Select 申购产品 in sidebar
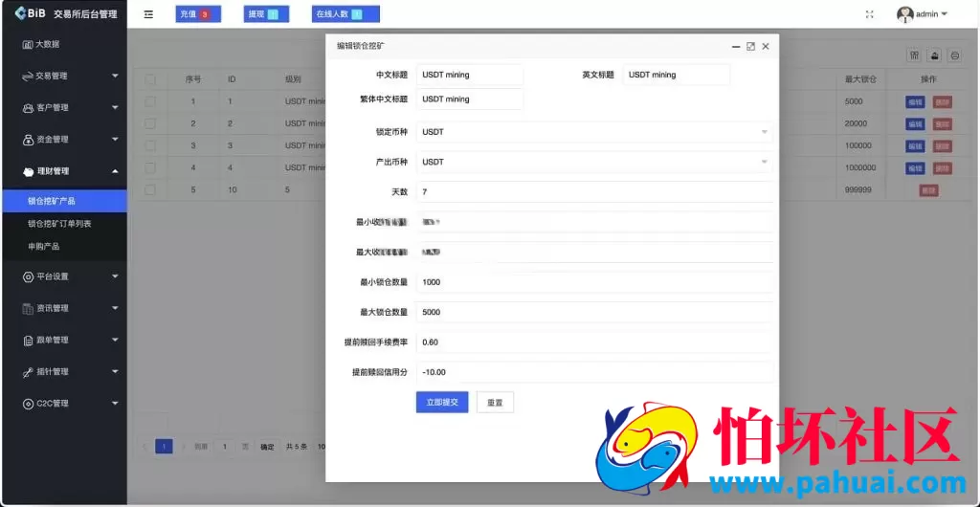Screen dimensions: 980x507 [x=64, y=247]
